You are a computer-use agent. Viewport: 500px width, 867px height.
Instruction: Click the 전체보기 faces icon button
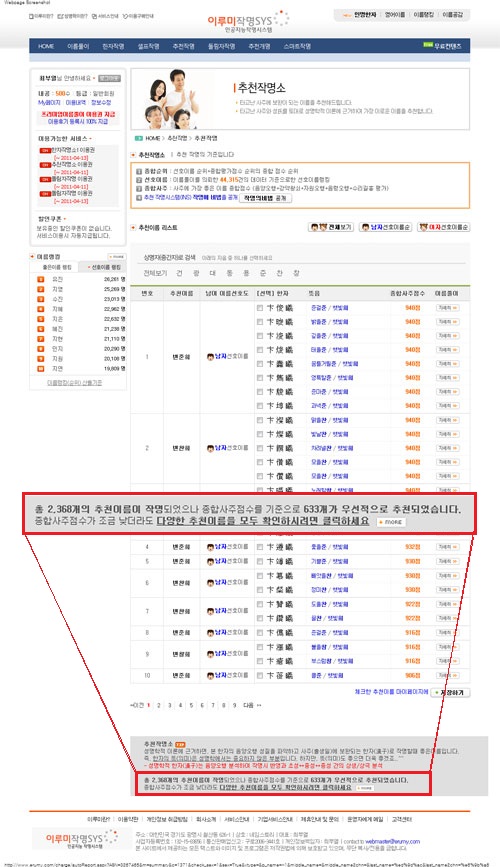point(331,227)
